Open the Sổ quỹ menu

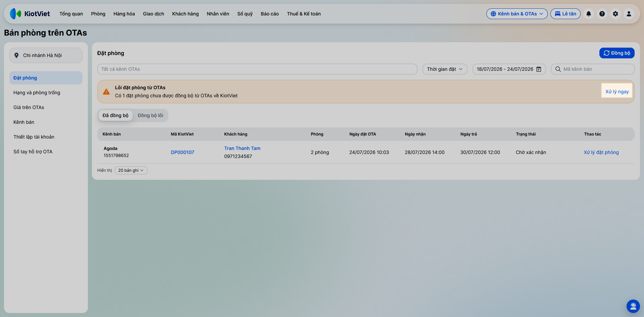point(245,14)
